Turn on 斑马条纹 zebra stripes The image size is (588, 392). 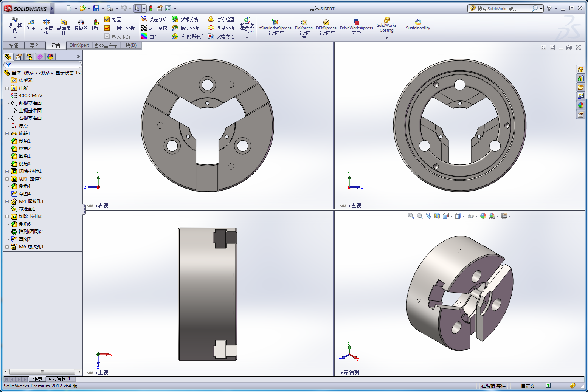tap(154, 28)
